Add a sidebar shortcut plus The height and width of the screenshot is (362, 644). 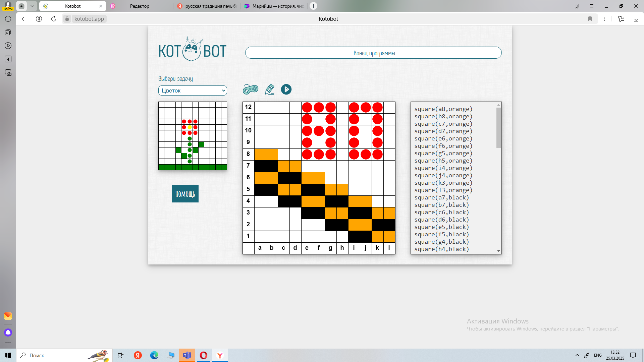pos(8,303)
